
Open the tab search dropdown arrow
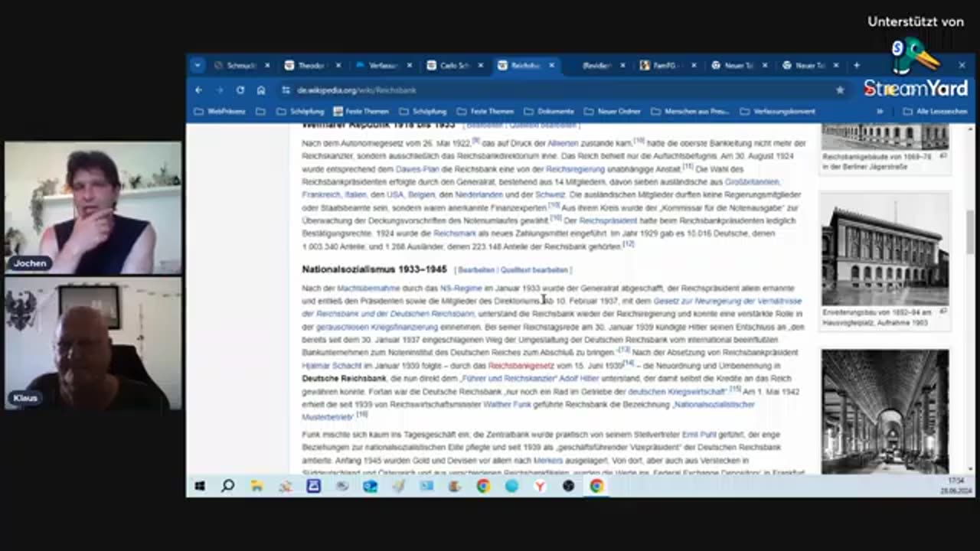coord(197,66)
